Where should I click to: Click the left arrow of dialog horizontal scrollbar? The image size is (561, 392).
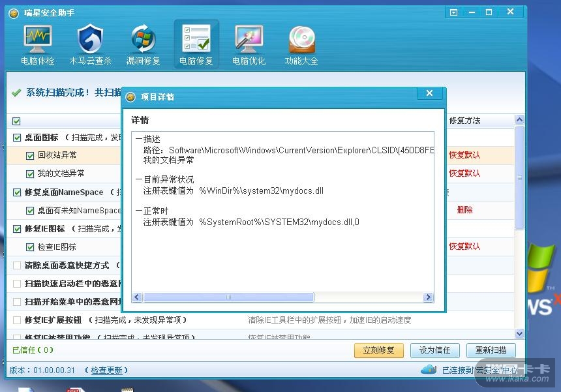137,297
